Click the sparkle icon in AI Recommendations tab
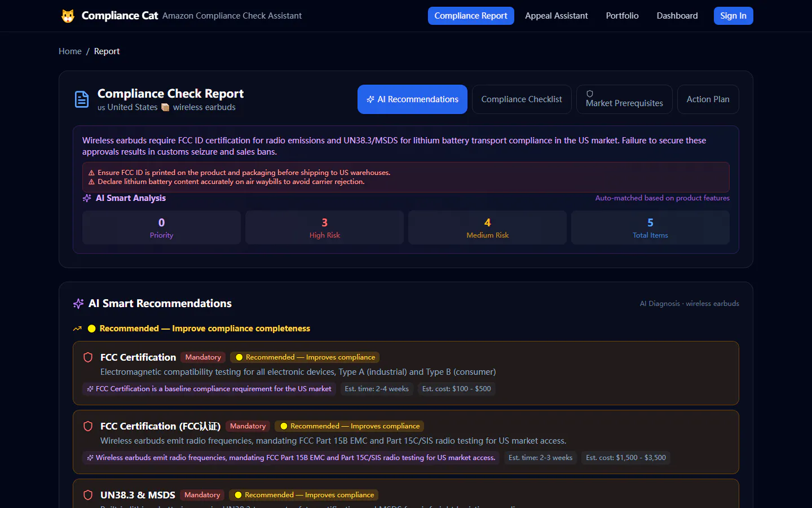 pos(370,99)
